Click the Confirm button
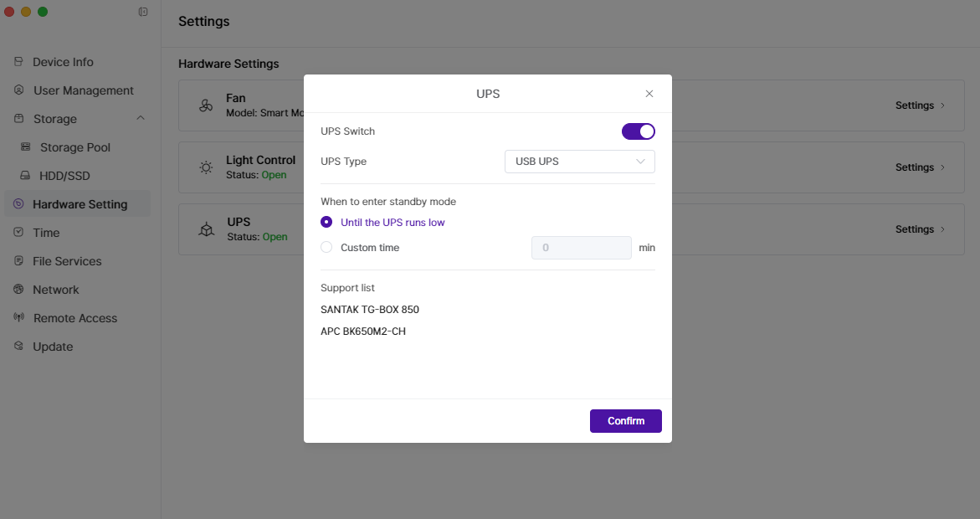Viewport: 980px width, 519px height. [626, 421]
